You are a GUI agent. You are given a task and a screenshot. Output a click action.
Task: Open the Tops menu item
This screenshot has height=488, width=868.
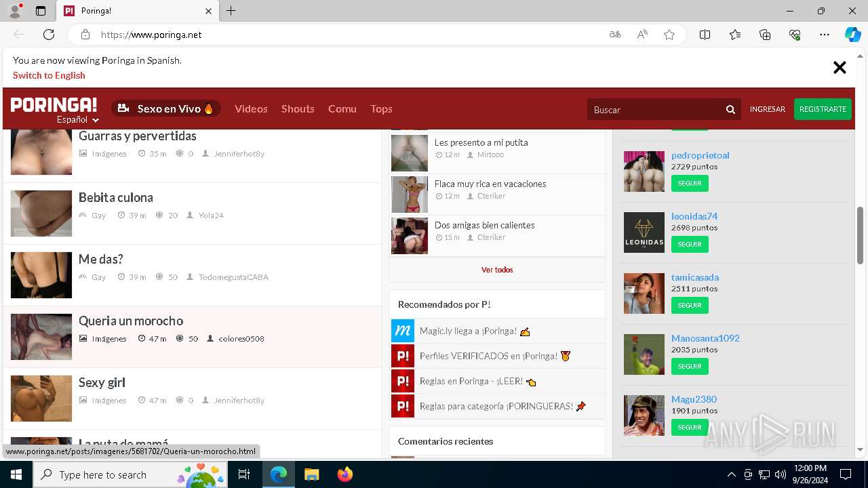click(381, 108)
